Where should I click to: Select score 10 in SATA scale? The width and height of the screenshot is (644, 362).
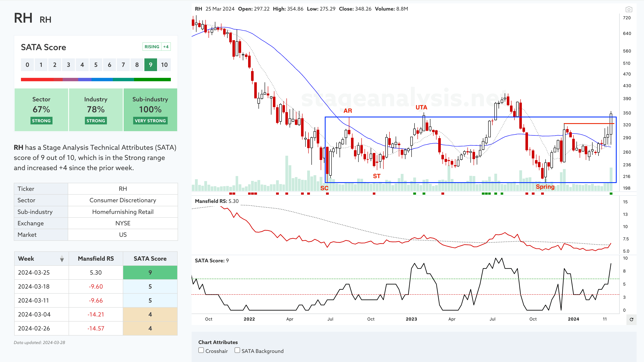[x=164, y=65]
